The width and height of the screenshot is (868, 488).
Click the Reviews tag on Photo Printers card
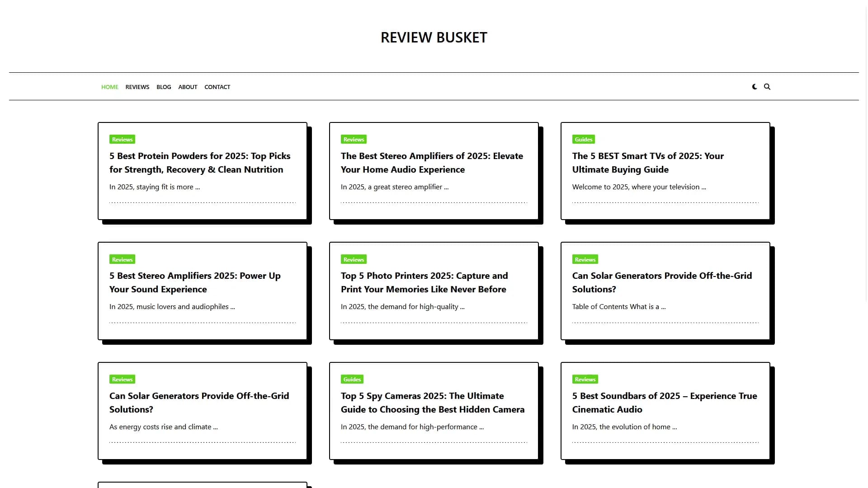click(x=354, y=259)
